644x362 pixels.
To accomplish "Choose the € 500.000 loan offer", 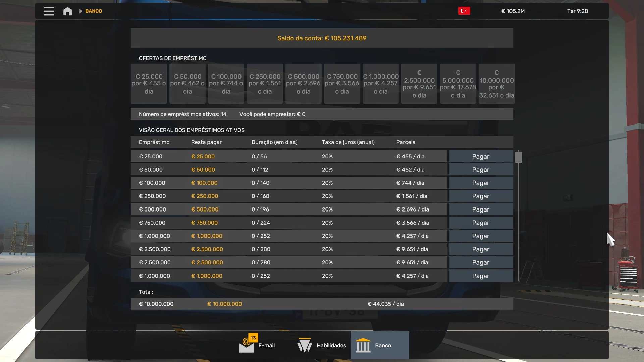I will point(303,84).
